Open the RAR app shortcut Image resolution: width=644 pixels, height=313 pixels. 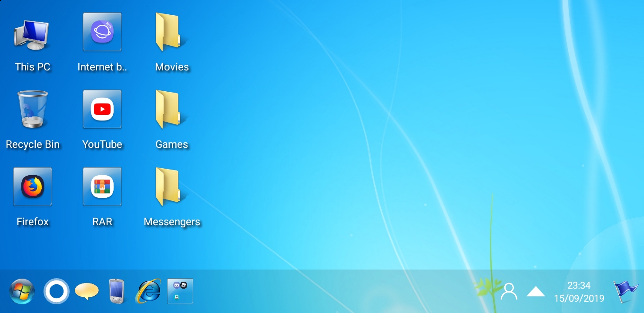click(102, 186)
